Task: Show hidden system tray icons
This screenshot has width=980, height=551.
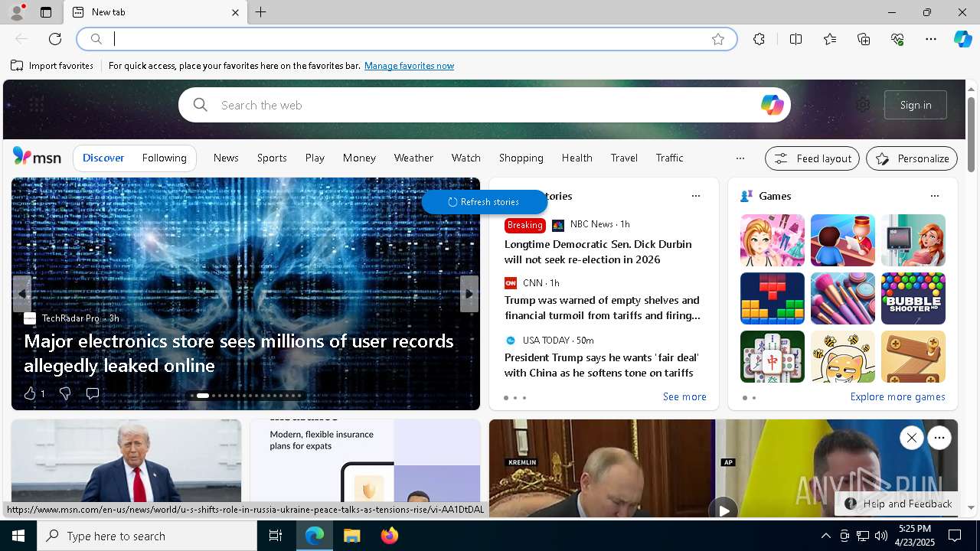Action: point(825,536)
